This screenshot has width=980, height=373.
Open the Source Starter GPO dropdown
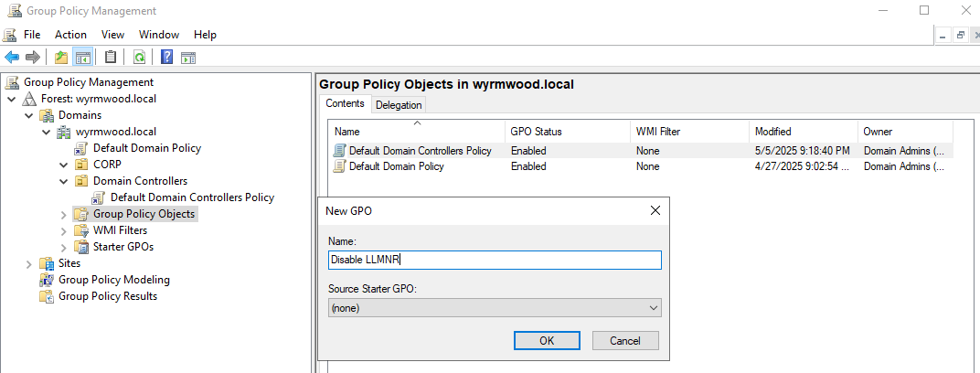pos(494,308)
